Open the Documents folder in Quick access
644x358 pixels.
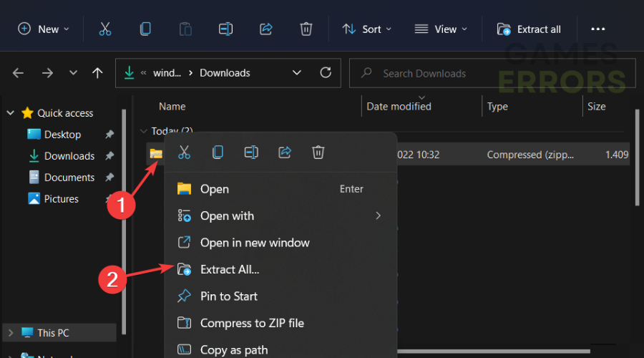tap(69, 178)
